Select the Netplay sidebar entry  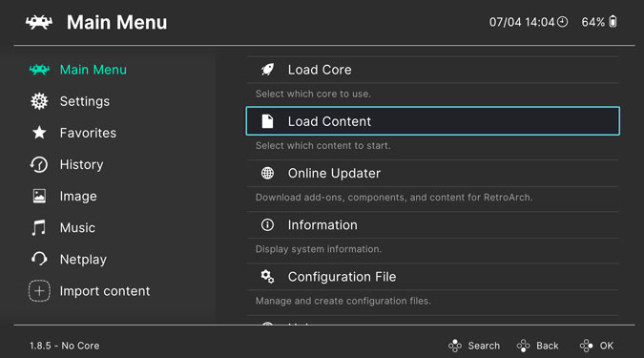83,260
